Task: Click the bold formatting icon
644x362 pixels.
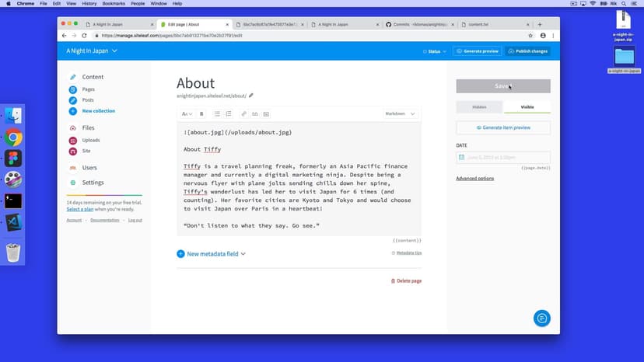Action: [201, 113]
